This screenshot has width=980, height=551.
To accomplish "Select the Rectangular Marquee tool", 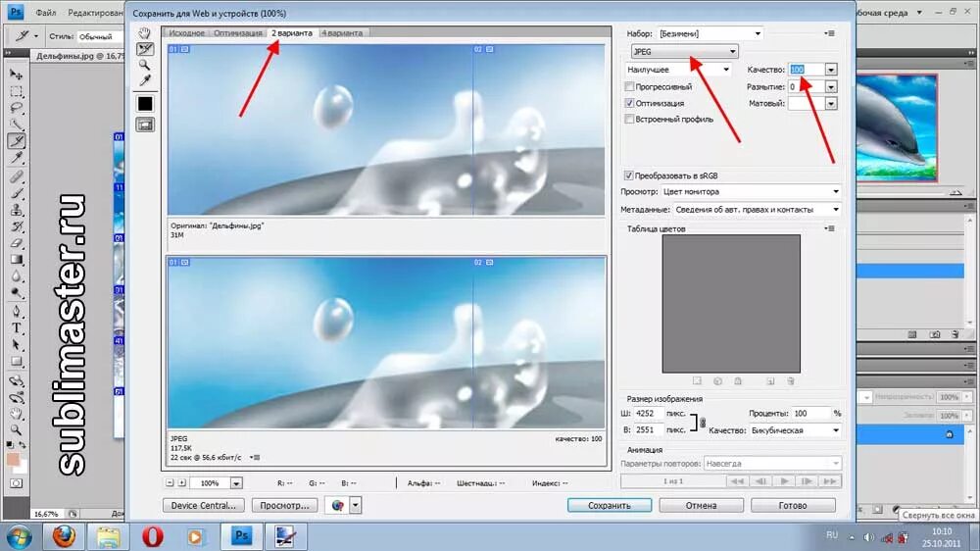I will [x=17, y=91].
